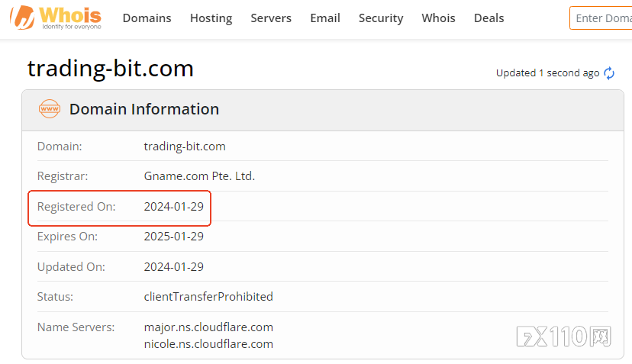The height and width of the screenshot is (364, 632).
Task: Click the Gname.com Pte. Ltd. registrar value
Action: pyautogui.click(x=199, y=176)
